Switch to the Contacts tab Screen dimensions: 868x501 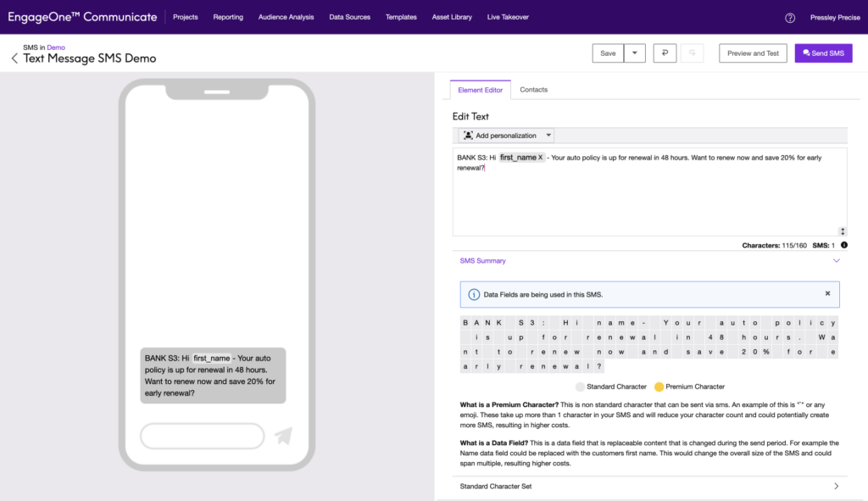(533, 90)
